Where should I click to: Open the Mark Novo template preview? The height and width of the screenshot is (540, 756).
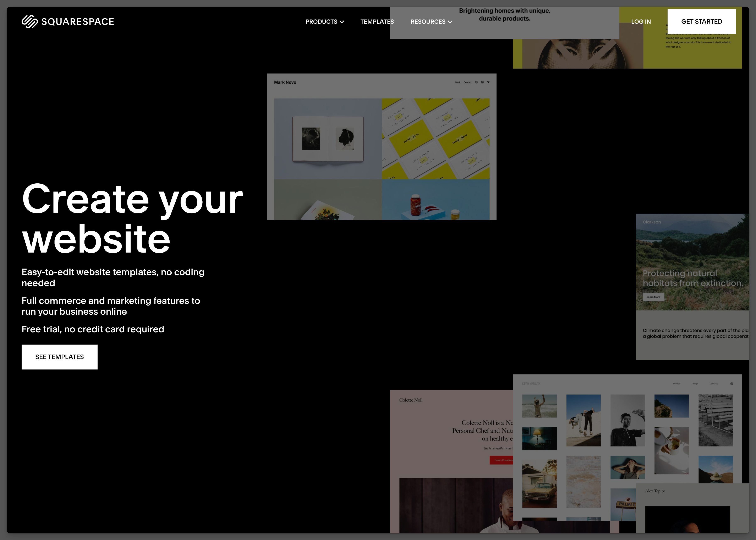click(382, 147)
